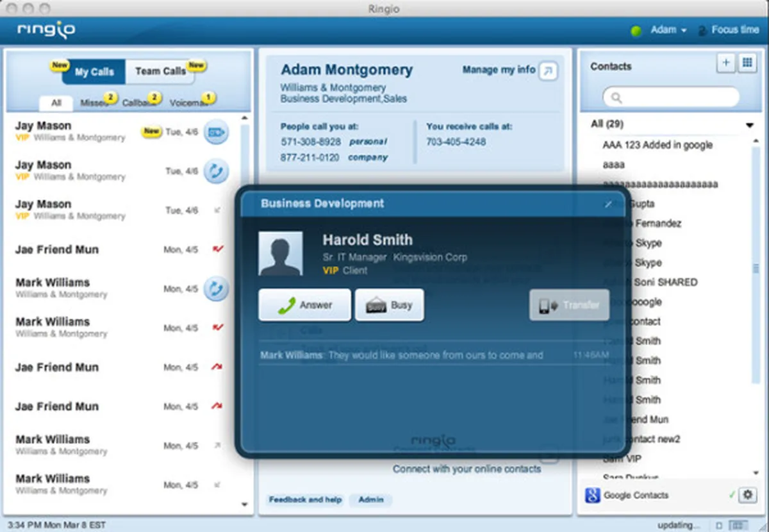Send Harold Smith to Busy
Viewport: 769px width, 532px height.
(389, 305)
